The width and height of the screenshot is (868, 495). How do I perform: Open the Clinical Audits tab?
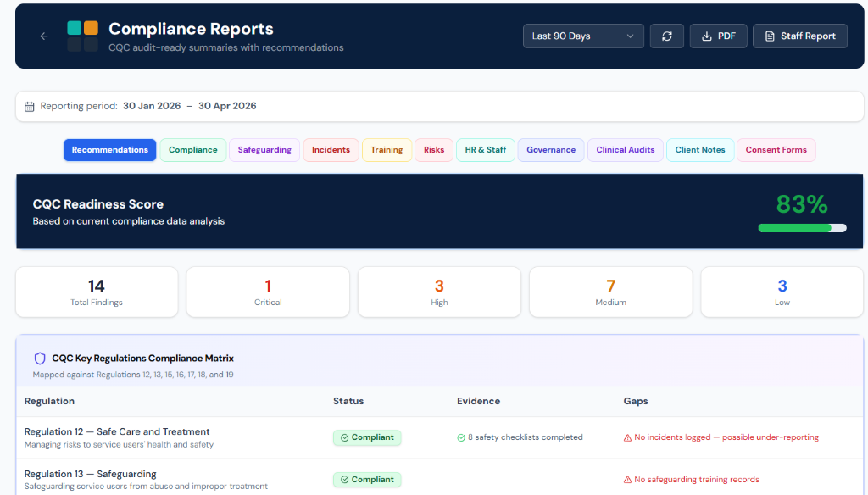point(626,150)
